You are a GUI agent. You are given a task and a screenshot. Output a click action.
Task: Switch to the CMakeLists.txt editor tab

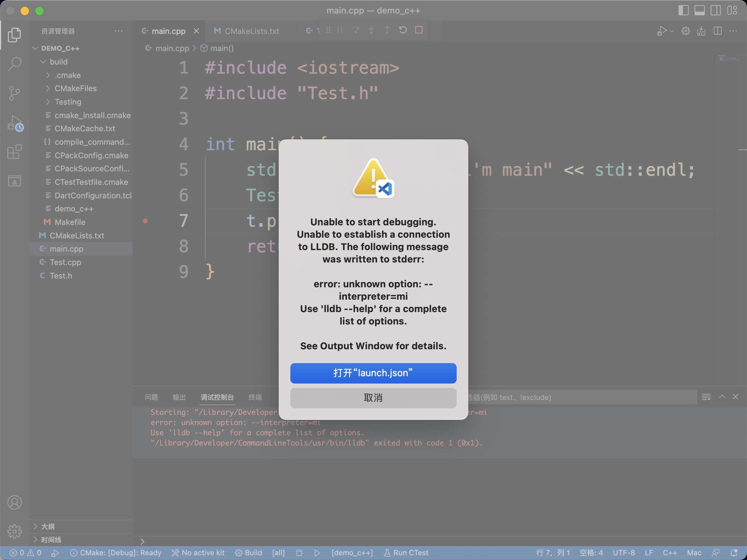tap(252, 31)
